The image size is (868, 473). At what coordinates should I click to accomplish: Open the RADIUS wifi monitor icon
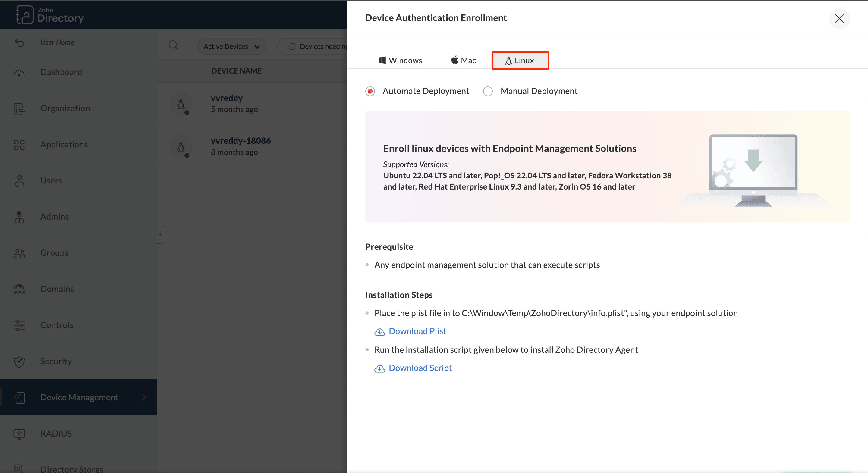coord(19,434)
